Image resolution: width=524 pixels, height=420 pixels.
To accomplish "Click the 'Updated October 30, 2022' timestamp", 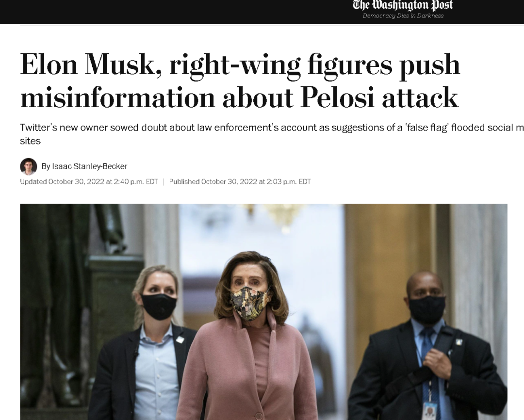I will 89,181.
